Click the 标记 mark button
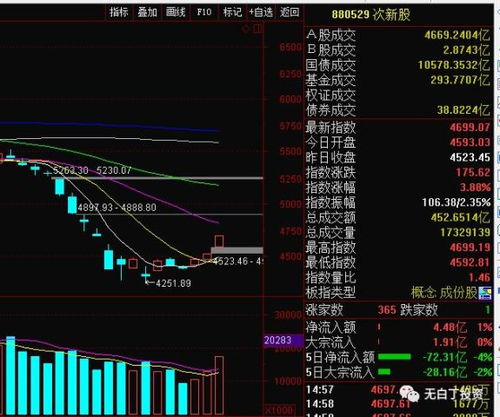This screenshot has width=500, height=417. (232, 12)
